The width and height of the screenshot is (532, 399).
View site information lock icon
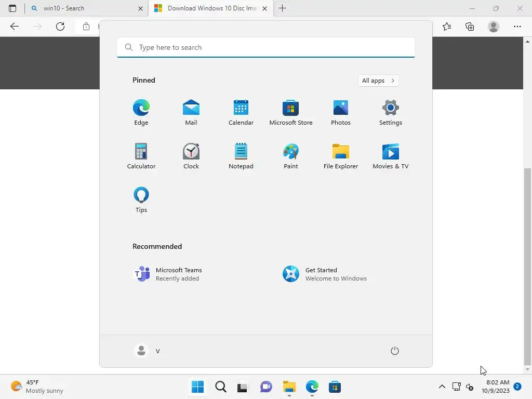coord(86,26)
